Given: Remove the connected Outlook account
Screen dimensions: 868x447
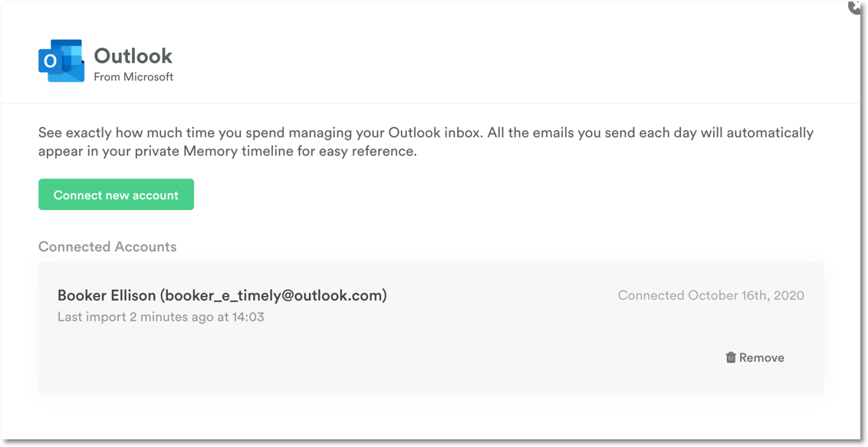Looking at the screenshot, I should [x=755, y=357].
